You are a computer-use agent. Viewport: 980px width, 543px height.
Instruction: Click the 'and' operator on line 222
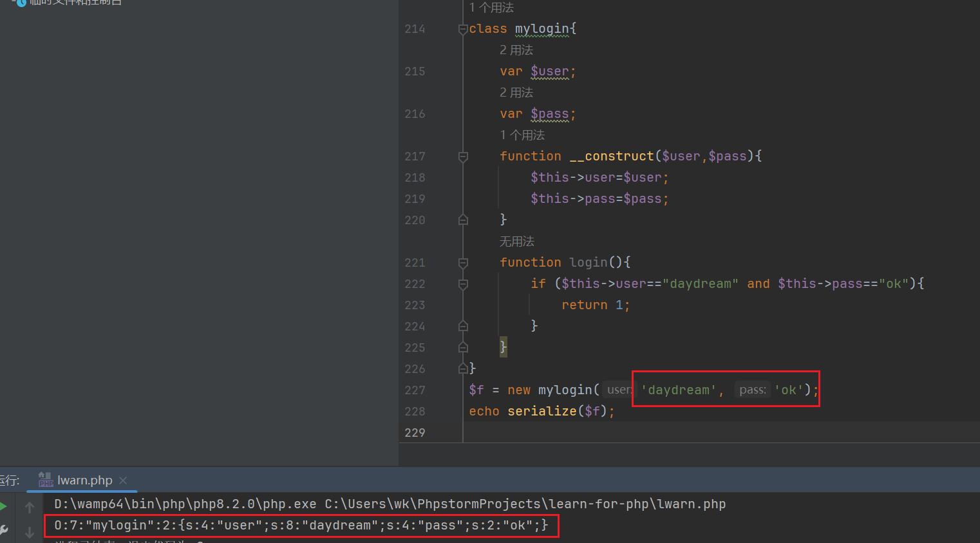point(759,284)
